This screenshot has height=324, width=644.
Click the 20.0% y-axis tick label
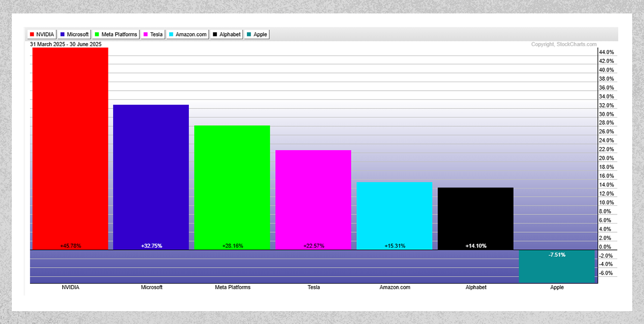606,158
